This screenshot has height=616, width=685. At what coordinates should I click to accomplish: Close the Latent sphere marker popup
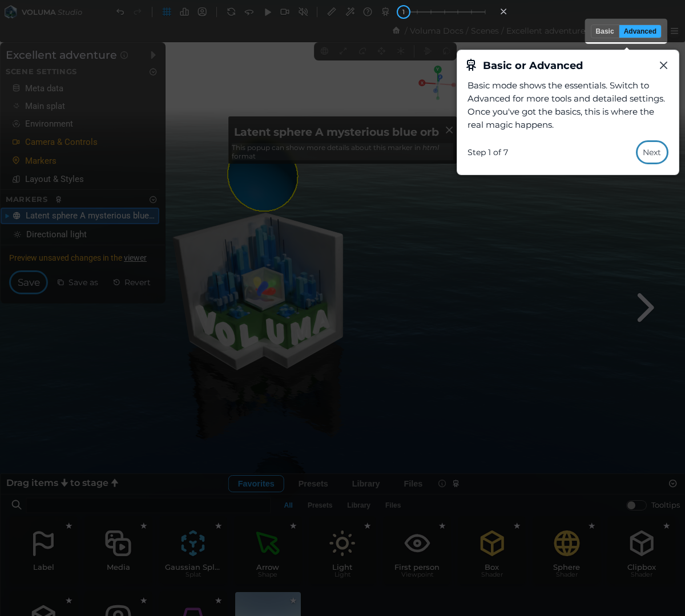449,130
